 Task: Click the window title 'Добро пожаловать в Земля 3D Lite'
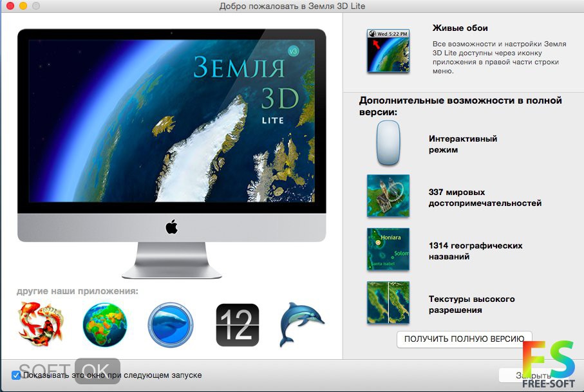pyautogui.click(x=292, y=6)
